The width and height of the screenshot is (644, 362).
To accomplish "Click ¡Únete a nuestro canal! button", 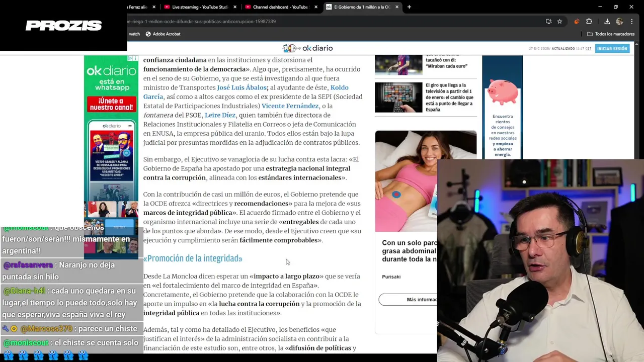I will 111,104.
